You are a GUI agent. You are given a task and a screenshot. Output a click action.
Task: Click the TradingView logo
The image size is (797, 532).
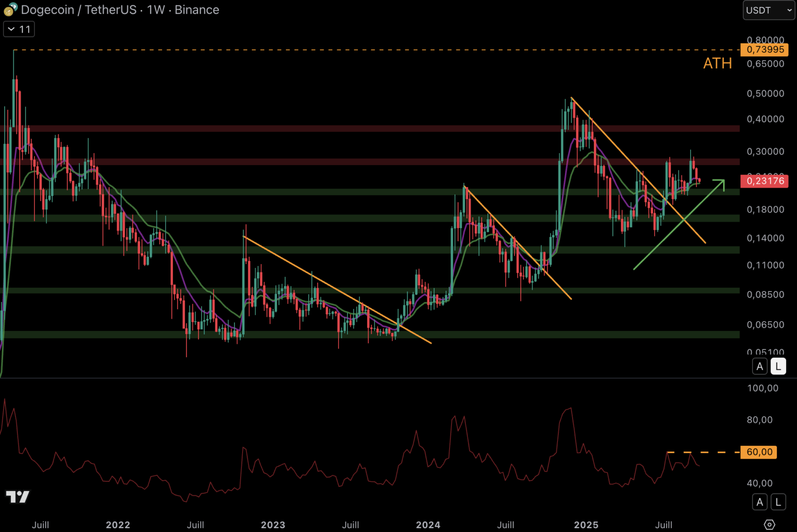(x=18, y=497)
